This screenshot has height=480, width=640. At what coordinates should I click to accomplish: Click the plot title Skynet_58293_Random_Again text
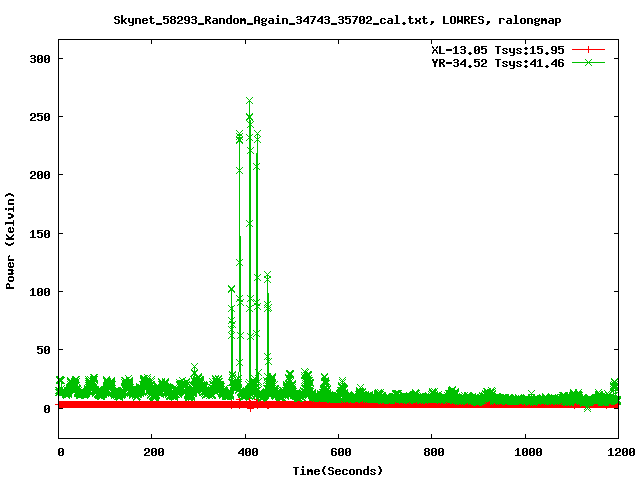point(337,20)
